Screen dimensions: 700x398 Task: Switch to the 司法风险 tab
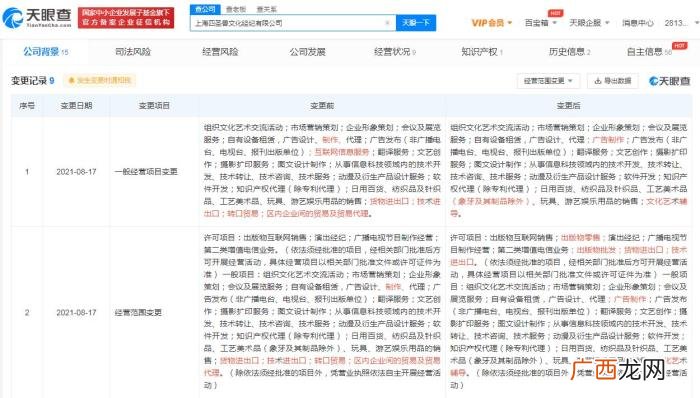[133, 52]
